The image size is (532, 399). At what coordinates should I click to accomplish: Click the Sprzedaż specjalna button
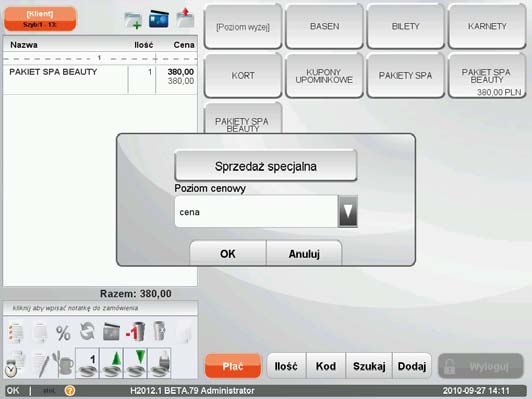tap(266, 166)
